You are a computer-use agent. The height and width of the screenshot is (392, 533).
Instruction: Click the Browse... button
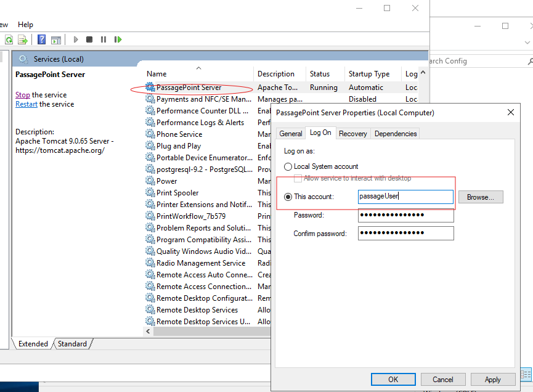click(x=480, y=197)
